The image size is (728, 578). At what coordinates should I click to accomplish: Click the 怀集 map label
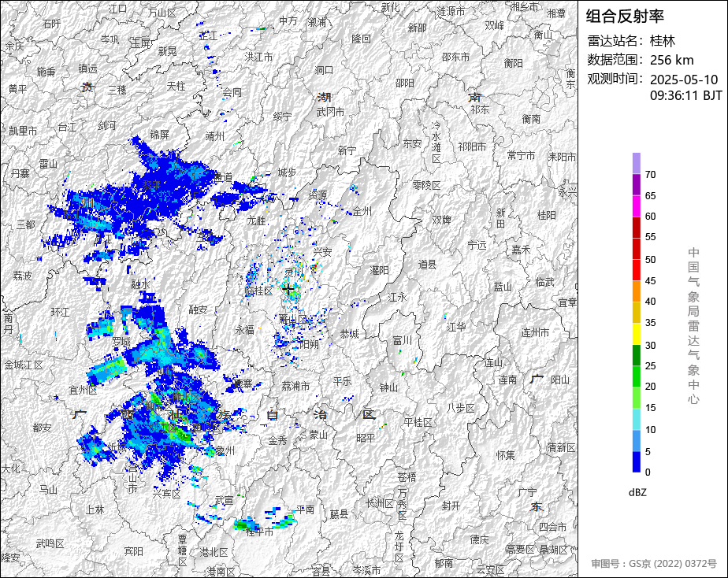506,455
